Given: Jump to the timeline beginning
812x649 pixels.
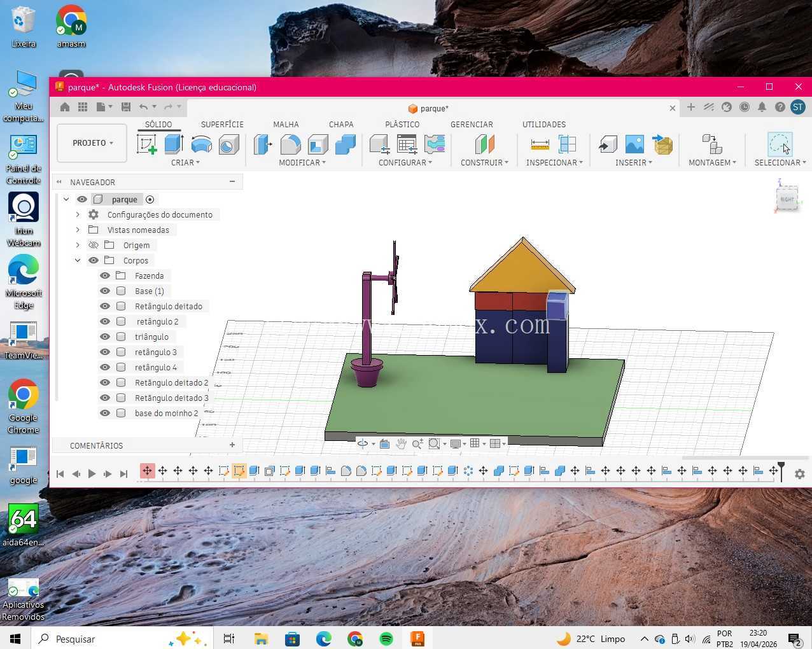Looking at the screenshot, I should [60, 473].
